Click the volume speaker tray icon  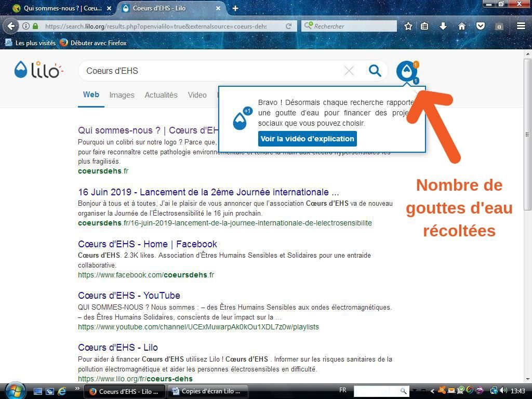tap(503, 391)
